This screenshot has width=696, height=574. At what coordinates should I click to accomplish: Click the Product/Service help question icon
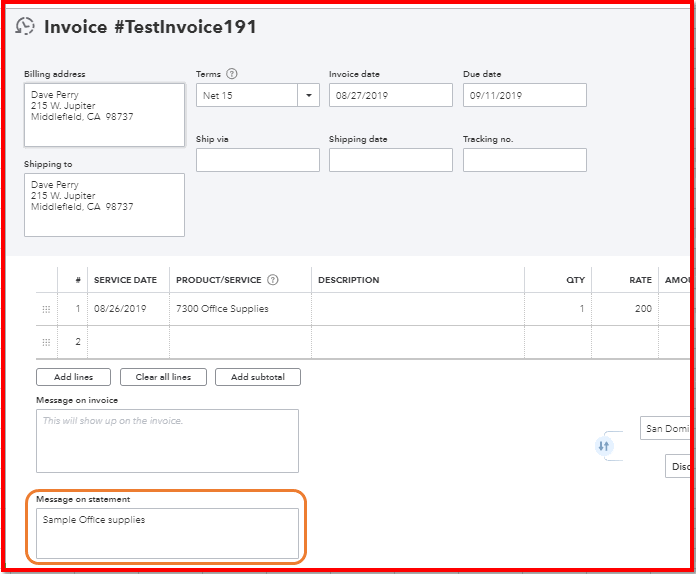(272, 280)
